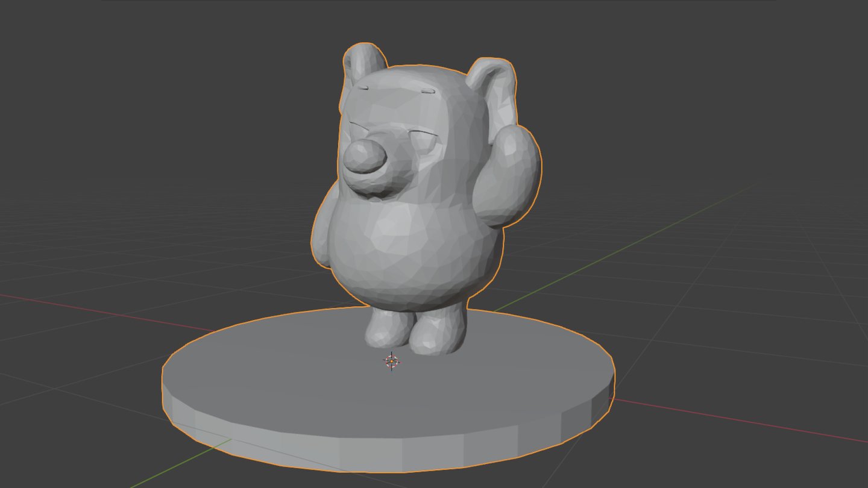Image resolution: width=868 pixels, height=488 pixels.
Task: Click the 3D cursor crosshair on the base
Action: coord(391,361)
